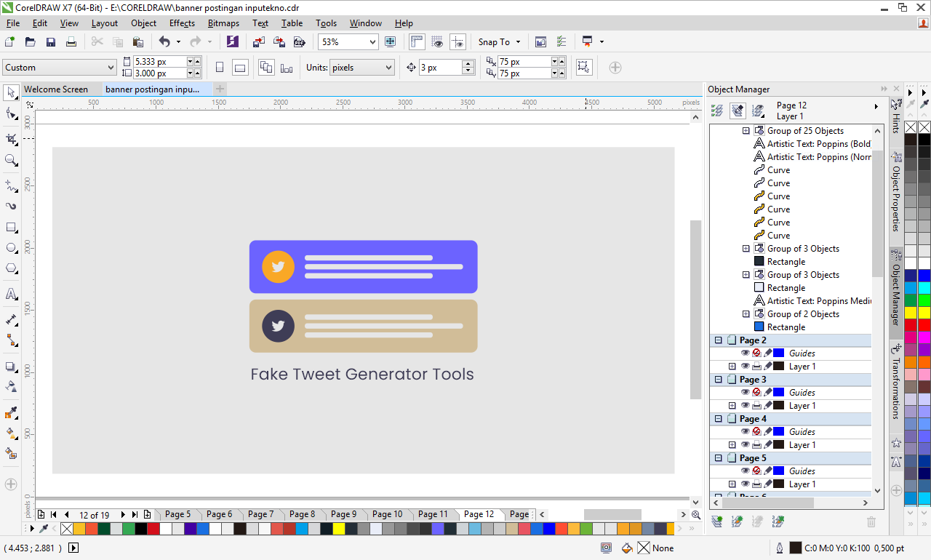
Task: Open the Bitmaps menu
Action: (x=223, y=23)
